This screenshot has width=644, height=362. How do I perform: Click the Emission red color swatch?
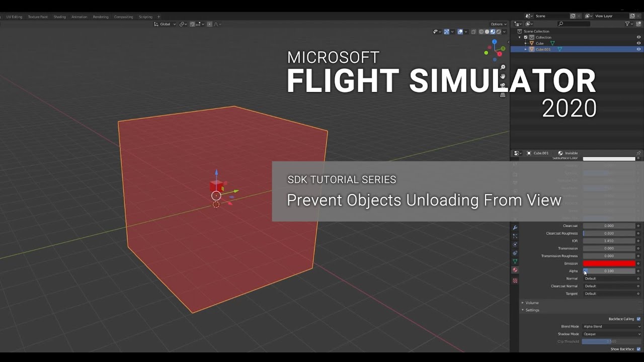[x=609, y=263]
